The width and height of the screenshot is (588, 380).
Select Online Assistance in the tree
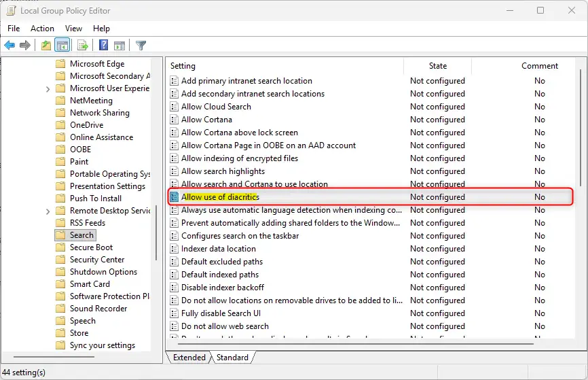tap(102, 137)
